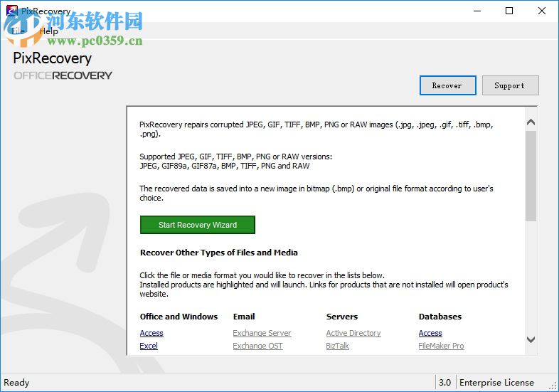Click the PixRecovery product title
The height and width of the screenshot is (392, 559).
click(53, 58)
